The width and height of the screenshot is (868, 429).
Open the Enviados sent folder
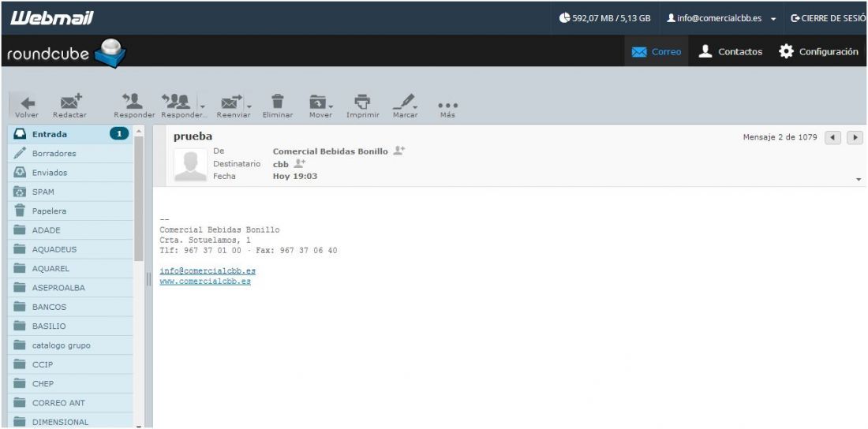(x=70, y=173)
